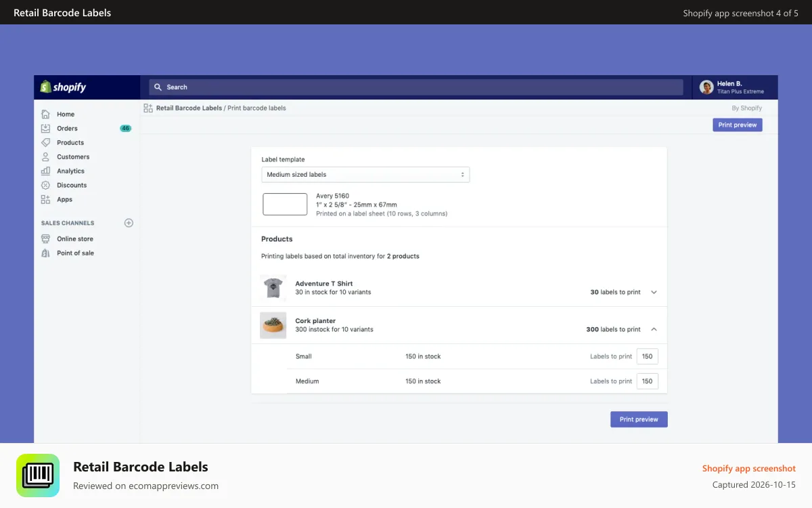Click Helen B. profile avatar
Viewport: 812px width, 508px height.
point(706,87)
